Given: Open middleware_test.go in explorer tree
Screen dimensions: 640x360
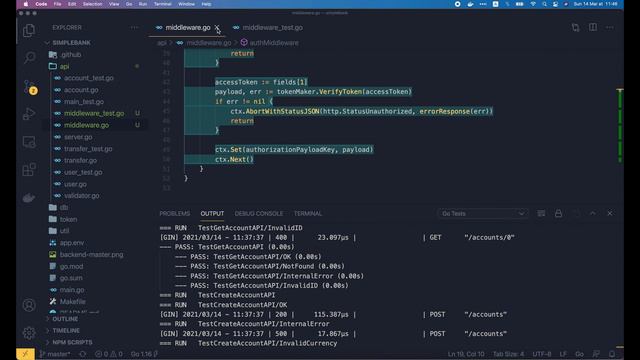Looking at the screenshot, I should [94, 113].
